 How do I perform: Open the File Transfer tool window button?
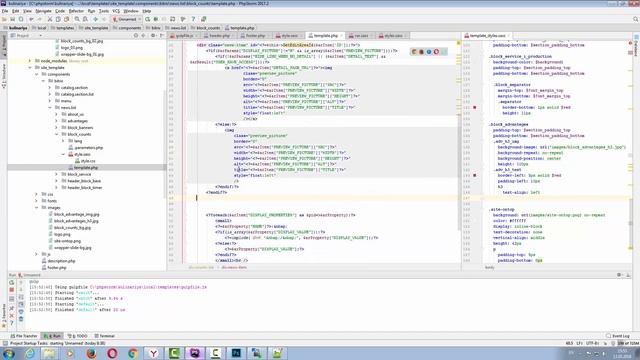pos(24,336)
